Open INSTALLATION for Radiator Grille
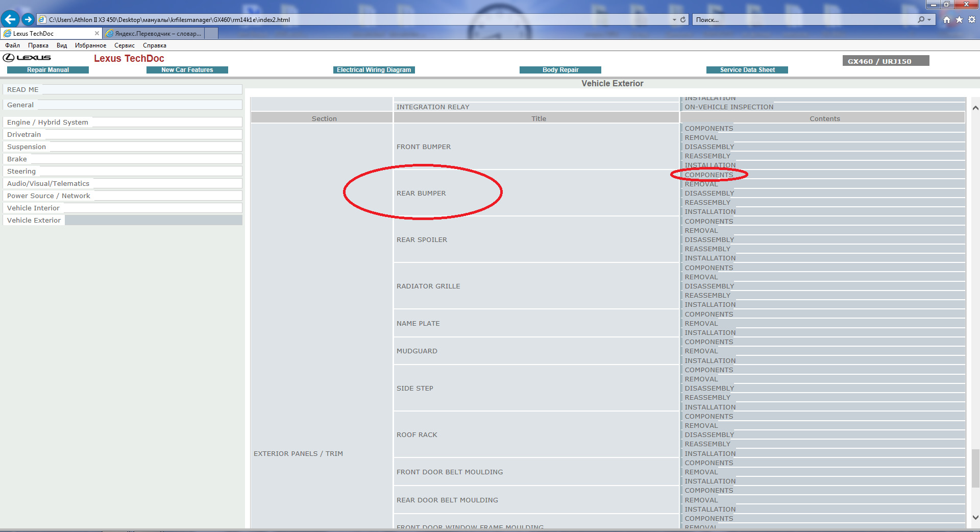Image resolution: width=980 pixels, height=532 pixels. click(710, 305)
